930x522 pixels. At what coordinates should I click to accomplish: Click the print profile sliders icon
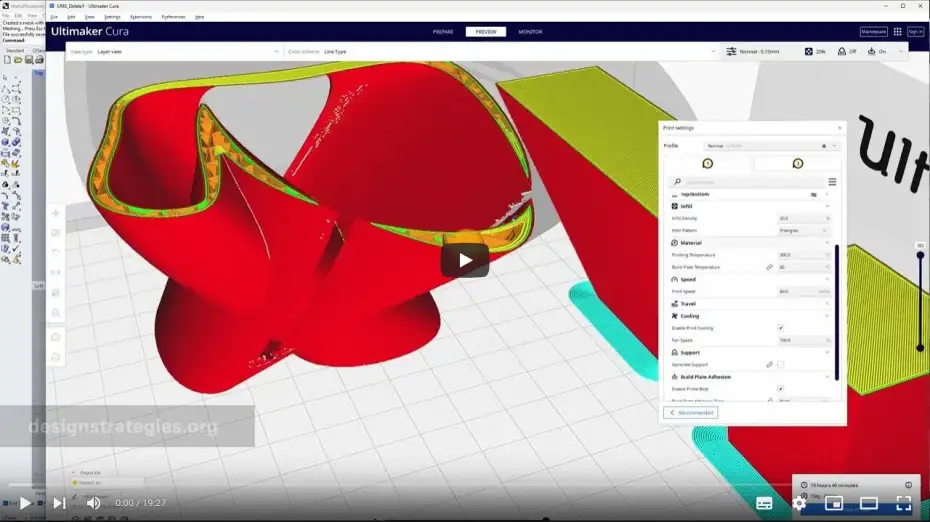pyautogui.click(x=731, y=52)
